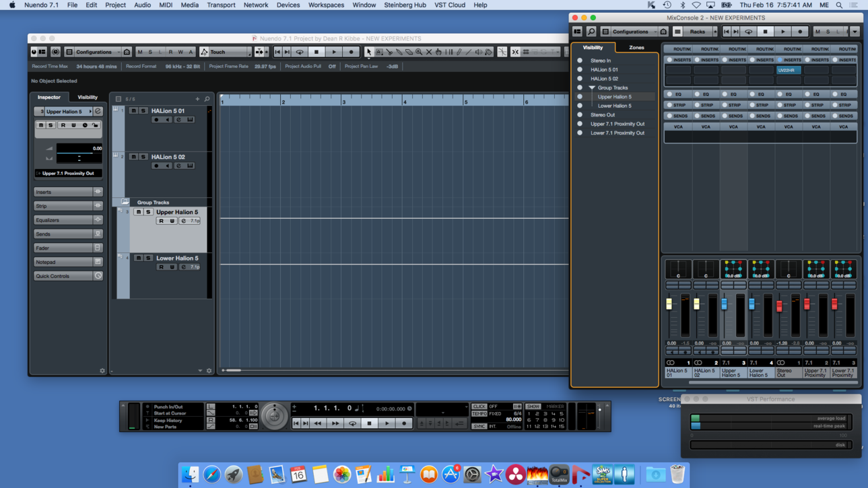Open the Steinberg Hub menu
This screenshot has height=488, width=868.
coord(405,5)
